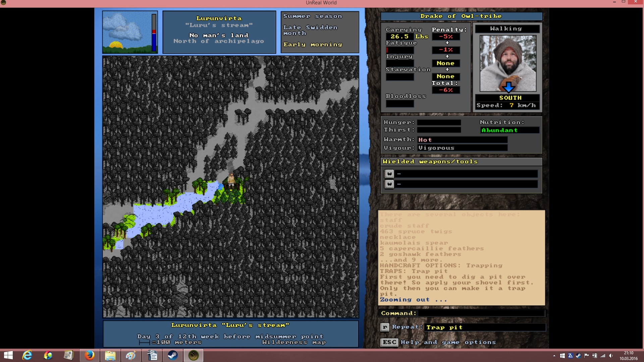This screenshot has height=362, width=644.
Task: Click the 'Drake of Owl-tribe' title bar
Action: [461, 16]
